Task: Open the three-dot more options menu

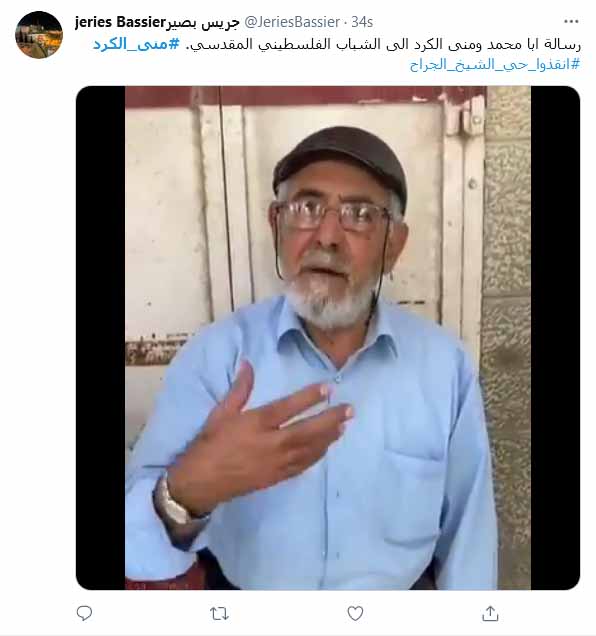Action: pos(571,21)
